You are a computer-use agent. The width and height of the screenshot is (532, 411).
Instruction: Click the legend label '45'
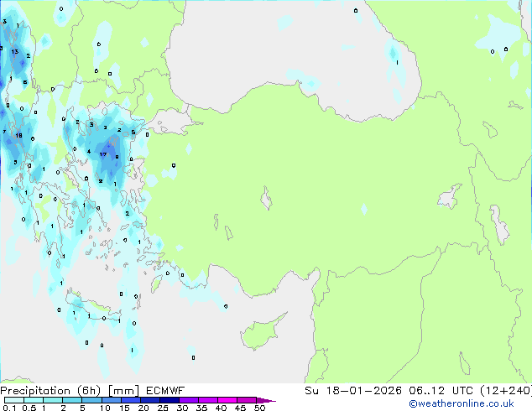[240, 408]
